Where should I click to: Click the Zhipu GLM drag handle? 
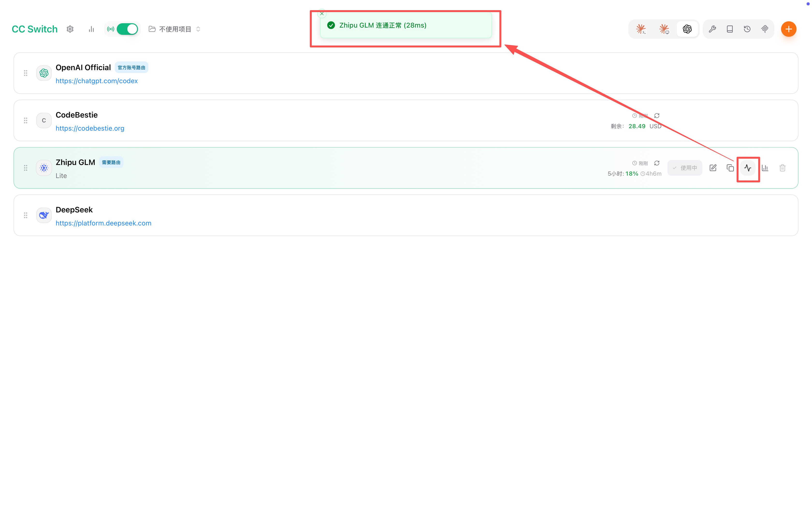coord(26,168)
